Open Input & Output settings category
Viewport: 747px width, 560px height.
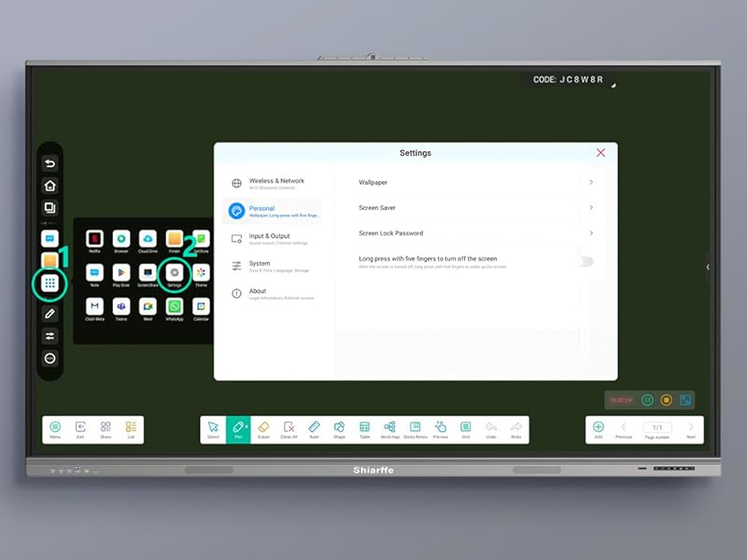(273, 239)
